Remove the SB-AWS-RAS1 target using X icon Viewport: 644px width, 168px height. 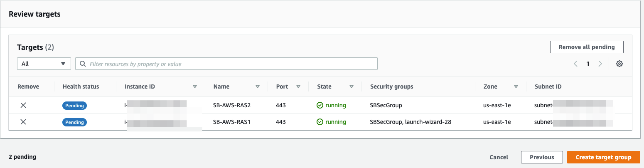tap(23, 122)
